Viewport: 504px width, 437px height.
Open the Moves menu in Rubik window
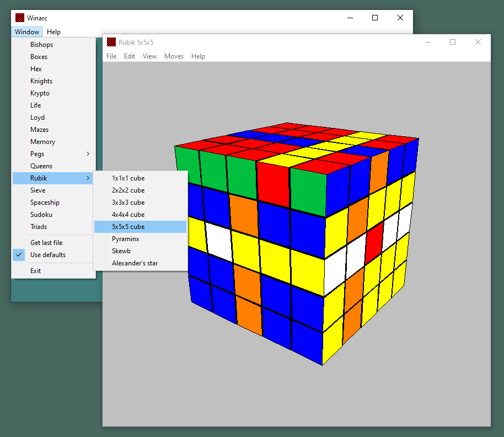(174, 56)
